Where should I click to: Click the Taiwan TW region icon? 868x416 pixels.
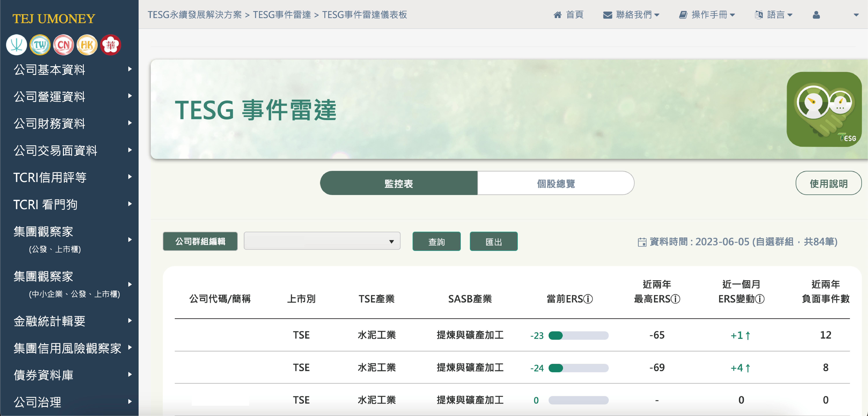[x=40, y=45]
